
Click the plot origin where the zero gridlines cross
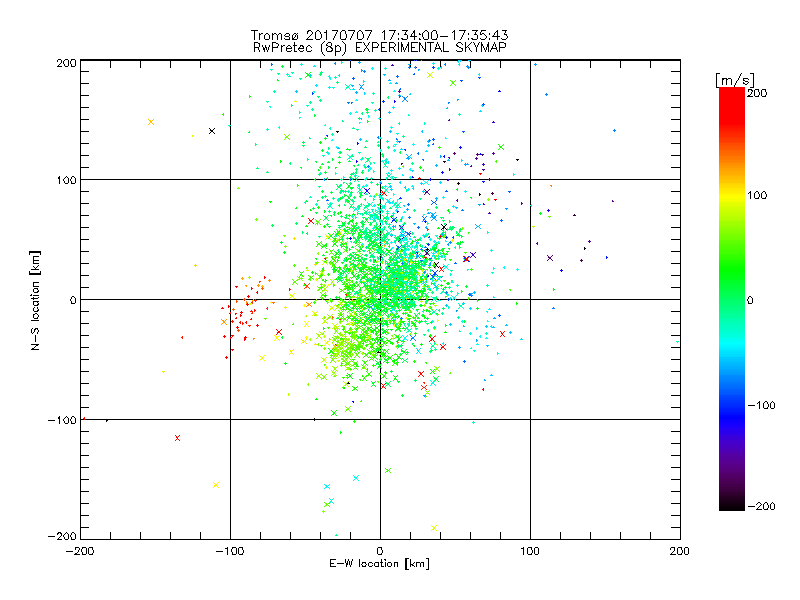[380, 299]
